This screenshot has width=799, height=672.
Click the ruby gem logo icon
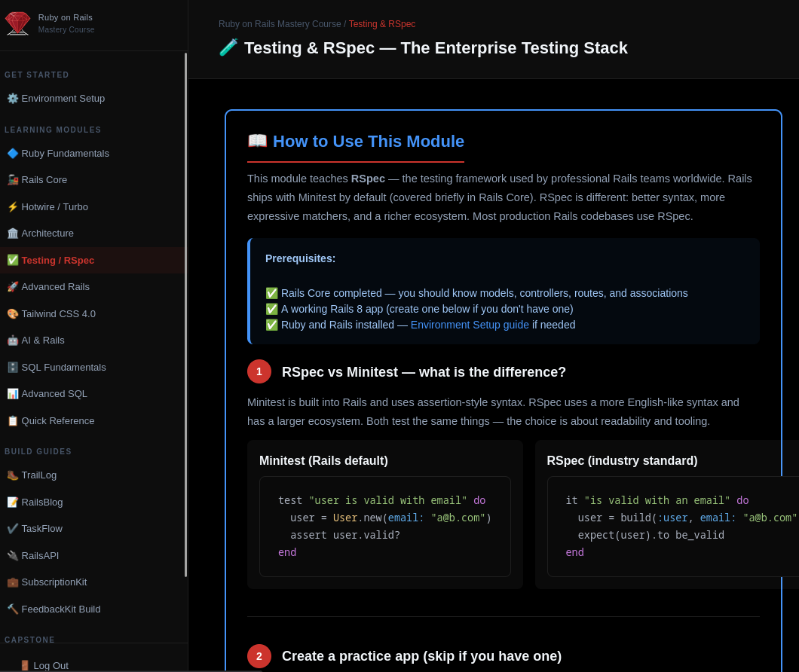coord(17,23)
